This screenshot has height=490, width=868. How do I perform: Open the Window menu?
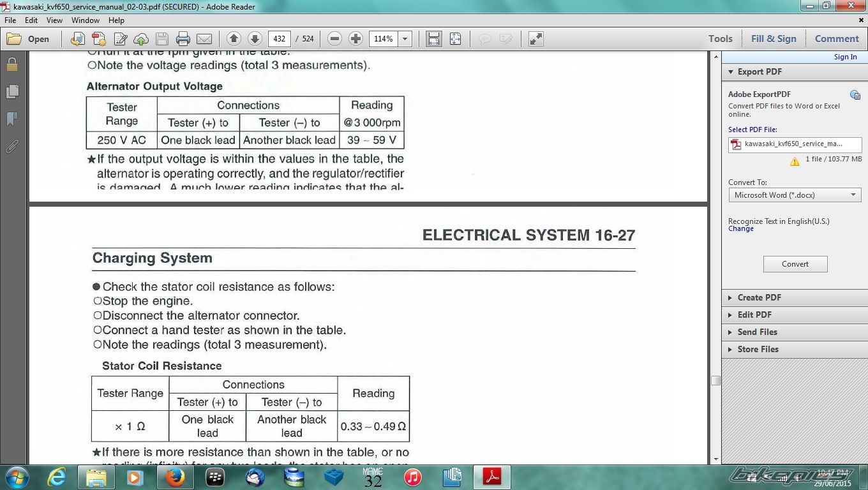(86, 20)
